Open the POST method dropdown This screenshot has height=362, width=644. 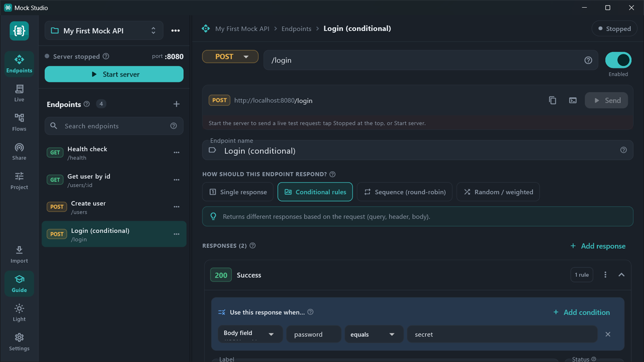(x=230, y=57)
